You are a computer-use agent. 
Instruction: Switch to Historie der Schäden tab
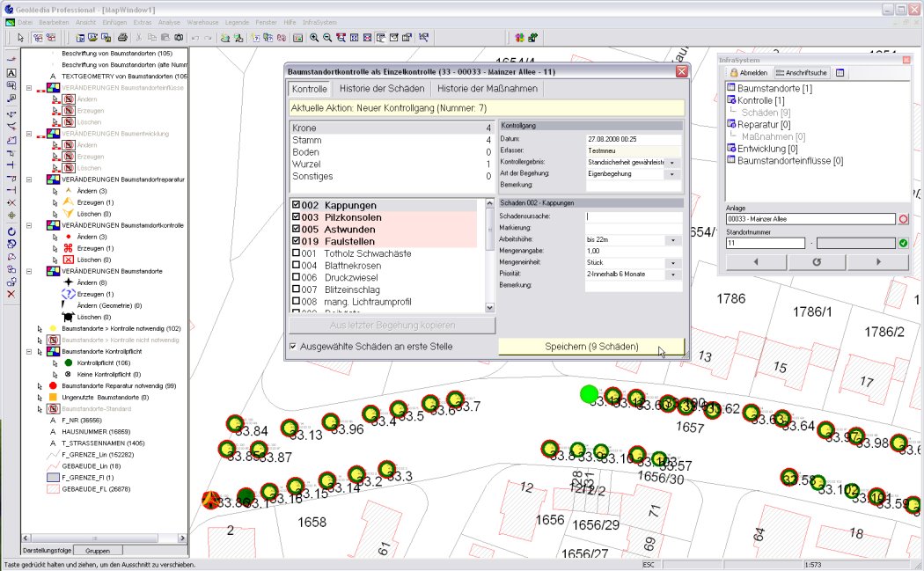[382, 89]
